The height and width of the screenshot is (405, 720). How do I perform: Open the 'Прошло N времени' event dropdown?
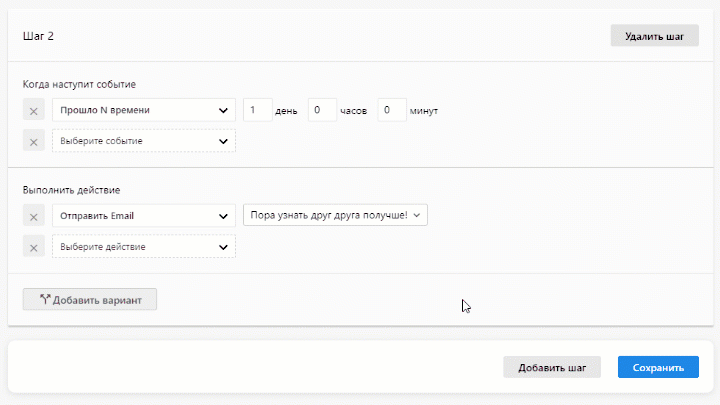click(x=143, y=110)
